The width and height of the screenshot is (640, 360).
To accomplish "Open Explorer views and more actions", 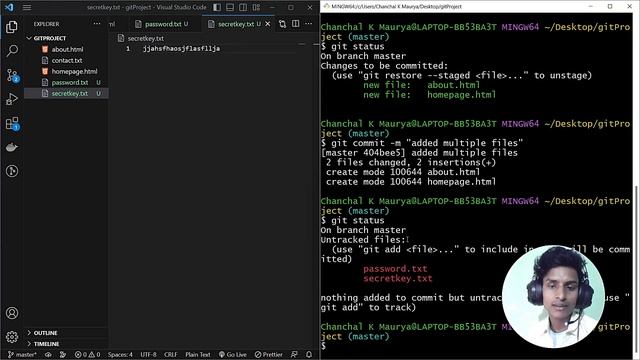I will [97, 24].
